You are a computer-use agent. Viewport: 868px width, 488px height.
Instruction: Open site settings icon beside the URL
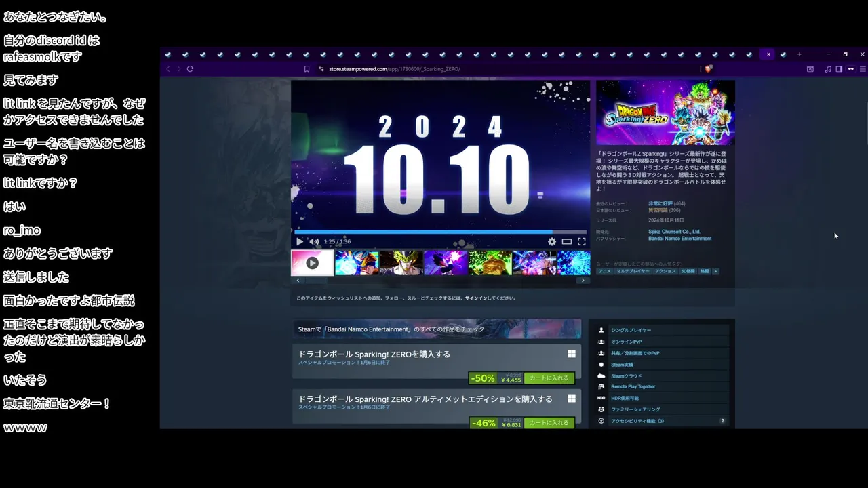click(x=321, y=69)
